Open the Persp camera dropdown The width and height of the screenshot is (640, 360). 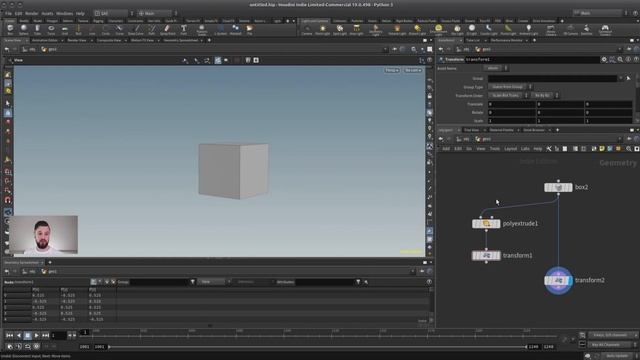coord(392,70)
